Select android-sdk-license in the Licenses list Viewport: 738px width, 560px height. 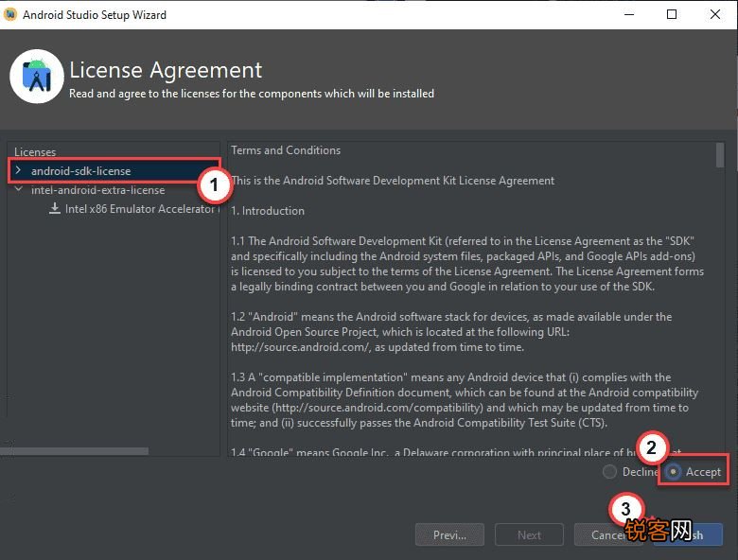(x=81, y=171)
